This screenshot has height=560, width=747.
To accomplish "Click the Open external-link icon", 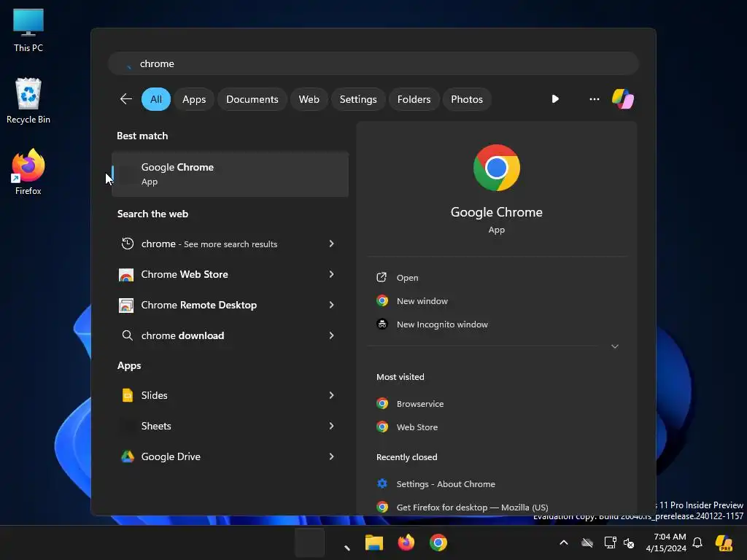I will 382,277.
